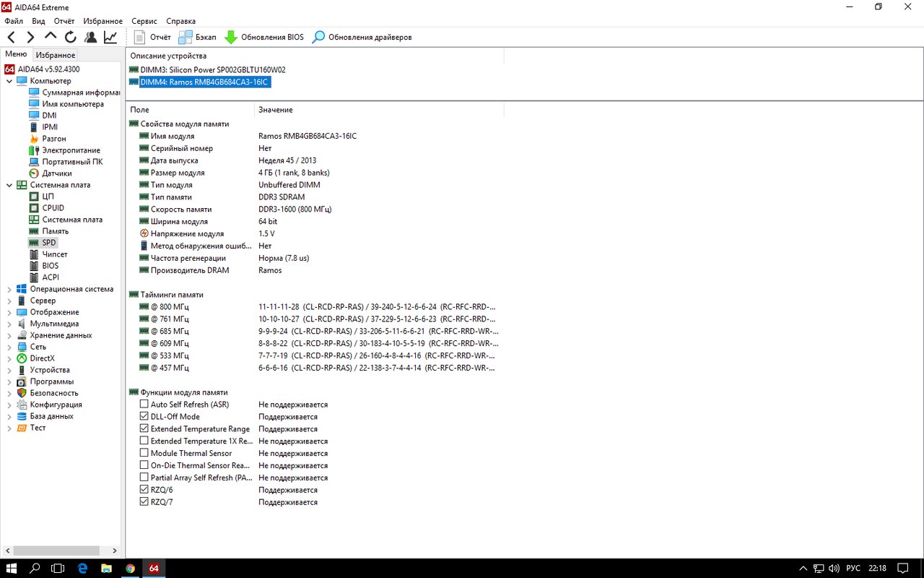Image resolution: width=924 pixels, height=578 pixels.
Task: Click the Бэкап backup toolbar button
Action: click(x=197, y=37)
